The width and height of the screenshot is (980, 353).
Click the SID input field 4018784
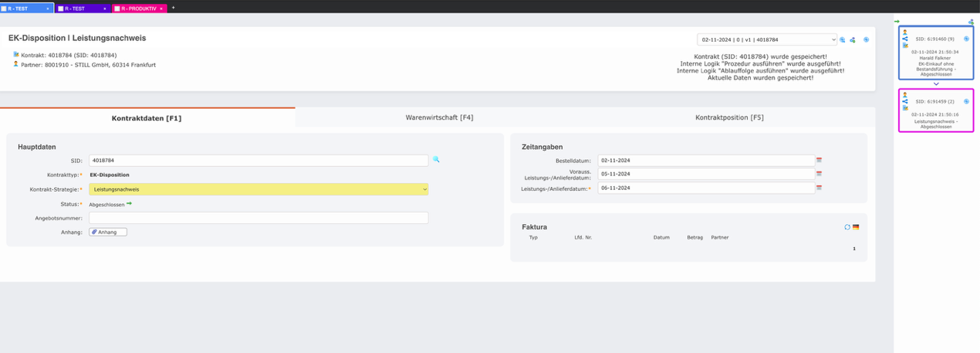point(259,161)
